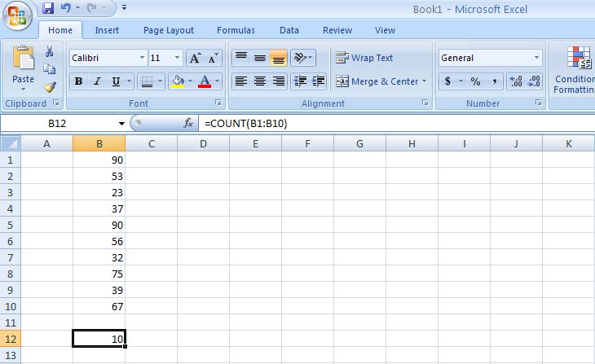Select row 12 header
The width and height of the screenshot is (595, 364).
11,339
